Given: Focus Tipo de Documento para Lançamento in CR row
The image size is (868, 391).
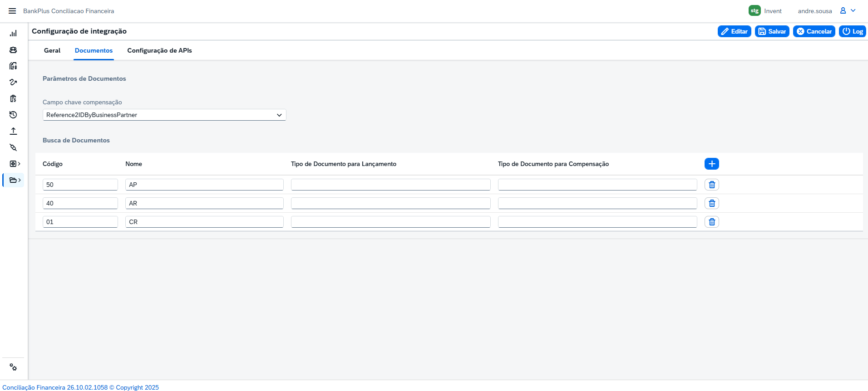Looking at the screenshot, I should tap(391, 222).
